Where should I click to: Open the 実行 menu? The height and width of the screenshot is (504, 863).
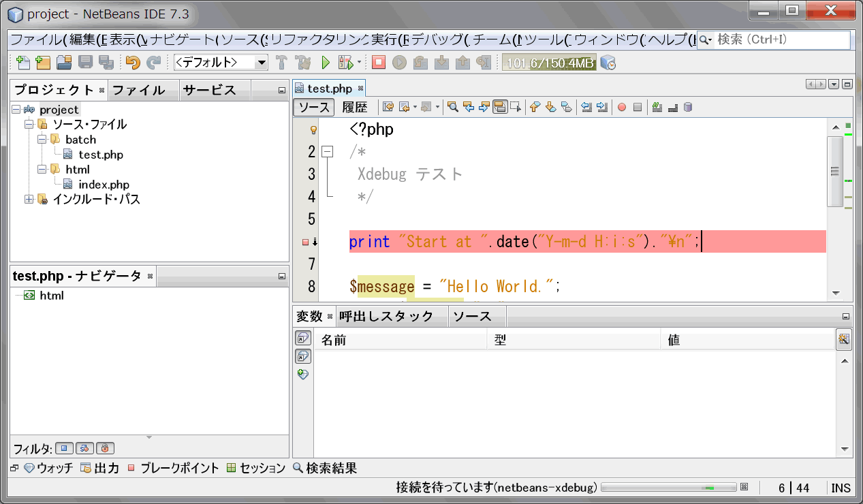390,40
